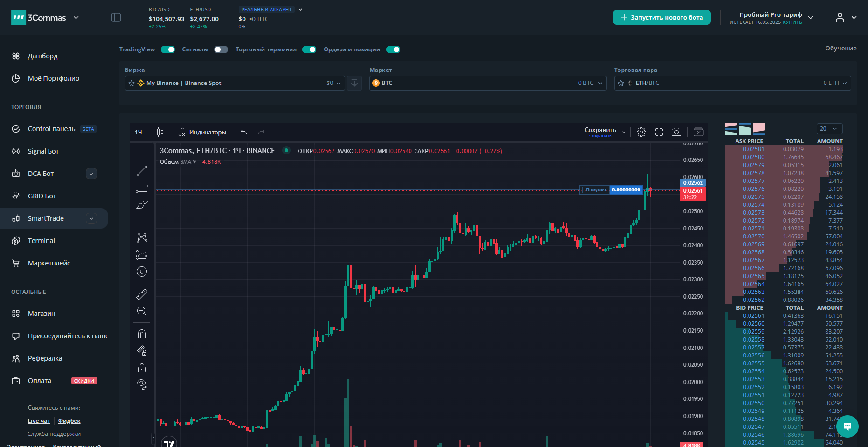The width and height of the screenshot is (868, 447).
Task: Open the Магазин page
Action: tap(42, 314)
